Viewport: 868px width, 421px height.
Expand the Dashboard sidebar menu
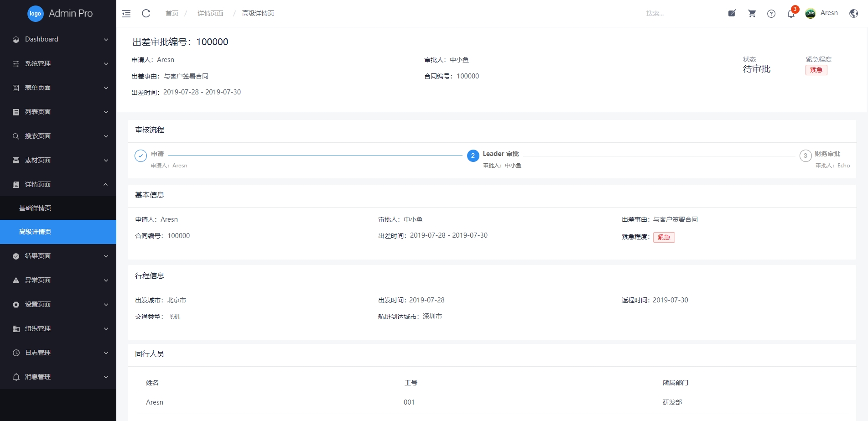pyautogui.click(x=58, y=39)
